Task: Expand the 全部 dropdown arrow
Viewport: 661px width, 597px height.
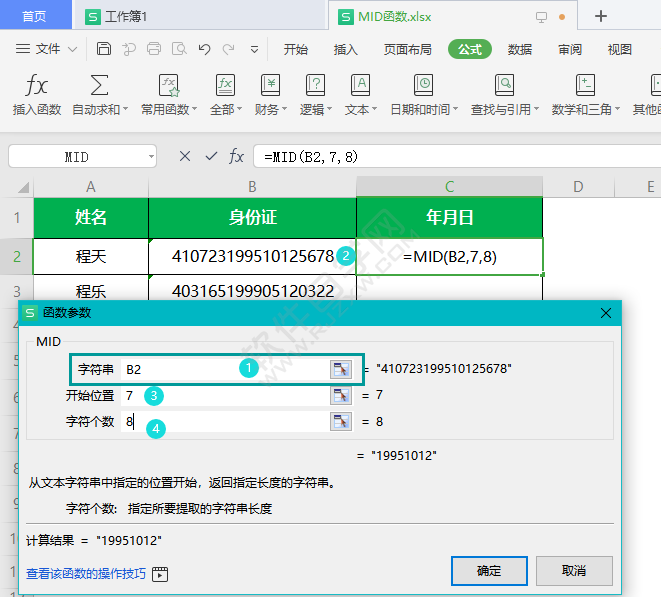Action: click(x=239, y=109)
